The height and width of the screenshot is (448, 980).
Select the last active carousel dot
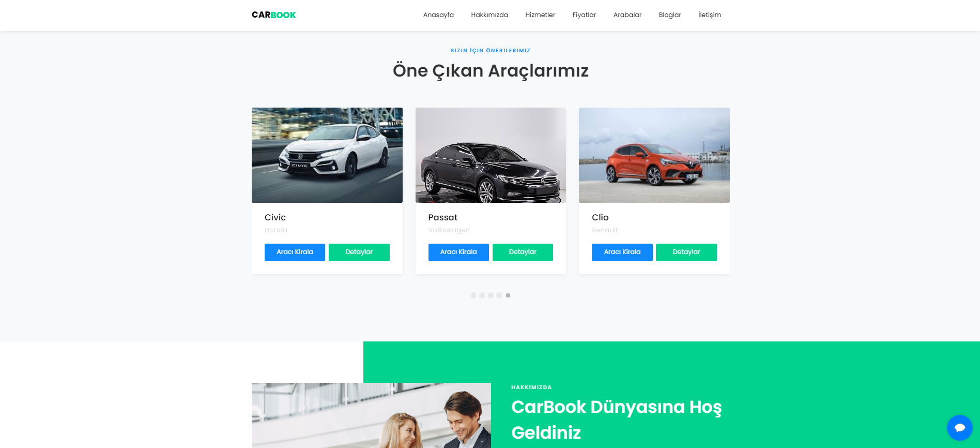pyautogui.click(x=508, y=295)
